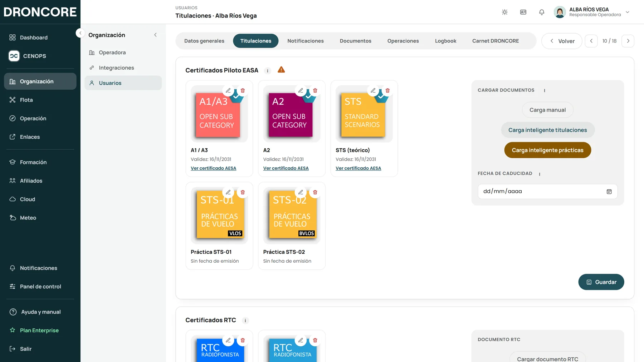Screen dimensions: 644x362
Task: Click Carga inteligente prácticas button
Action: pyautogui.click(x=548, y=150)
